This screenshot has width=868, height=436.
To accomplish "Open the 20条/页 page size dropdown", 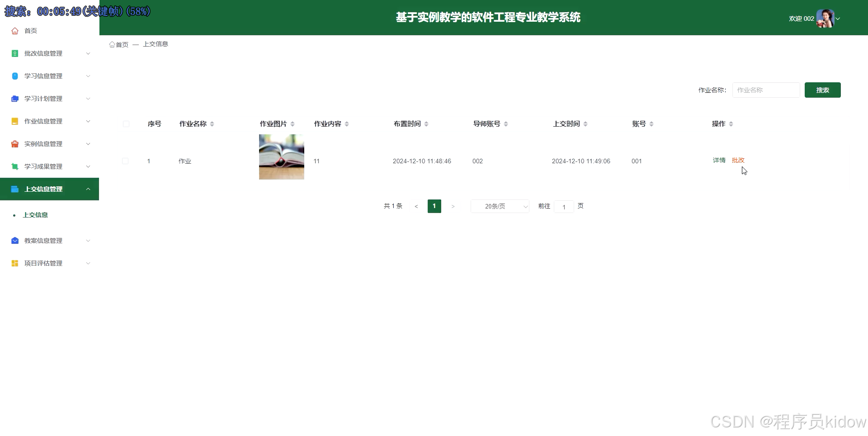I will click(500, 206).
